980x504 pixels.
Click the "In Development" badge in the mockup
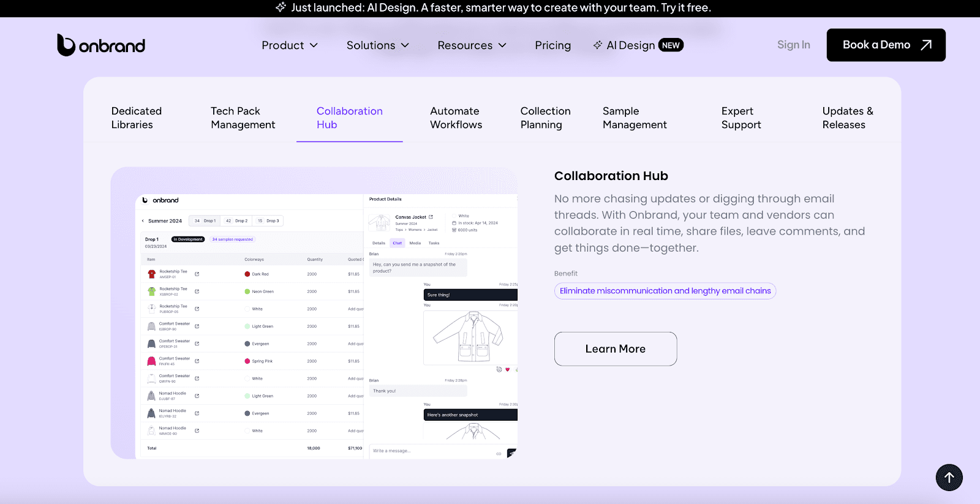pyautogui.click(x=188, y=239)
